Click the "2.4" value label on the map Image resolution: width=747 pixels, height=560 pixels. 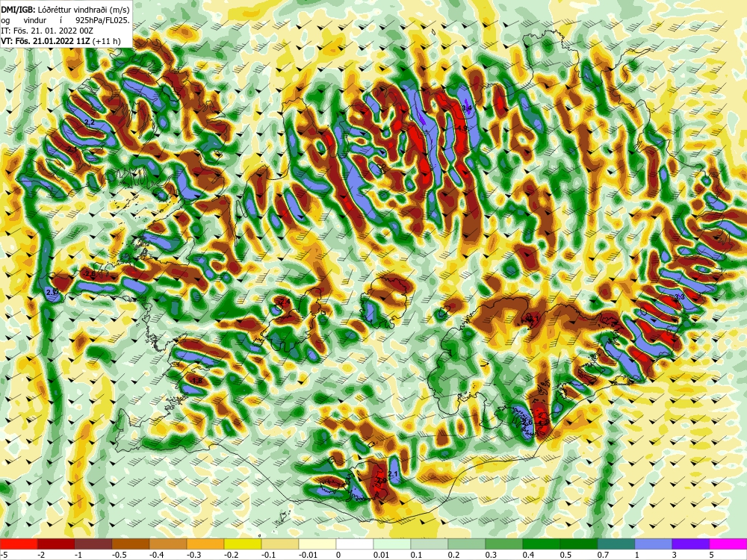285,302
